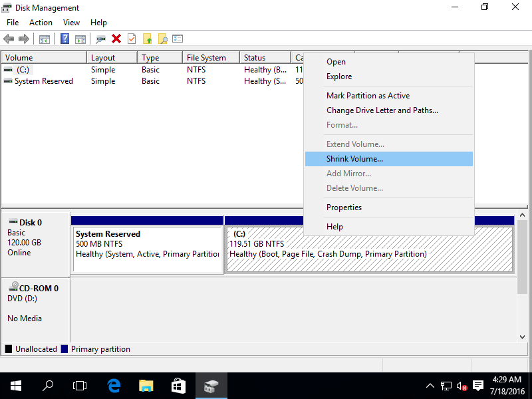Click the System Reserved volume row icon
This screenshot has width=532, height=399.
click(8, 81)
